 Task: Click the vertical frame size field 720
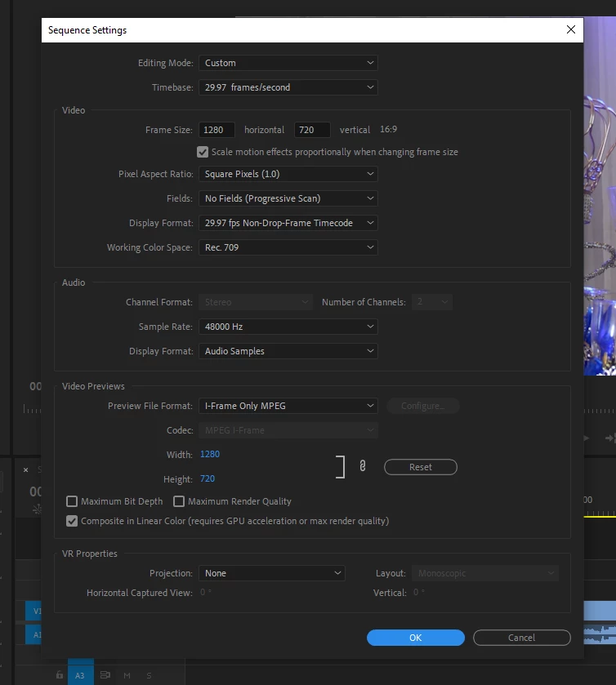pyautogui.click(x=312, y=130)
